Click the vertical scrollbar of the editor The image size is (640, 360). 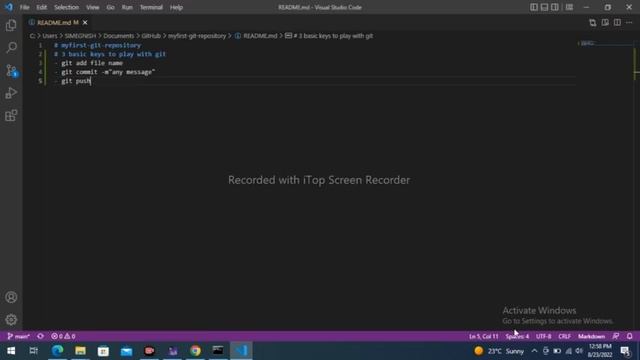(x=636, y=185)
